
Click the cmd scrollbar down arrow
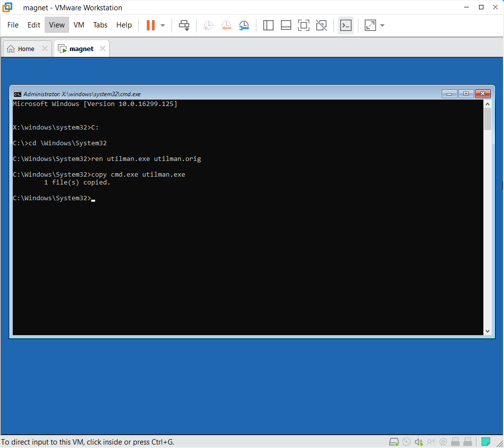[487, 331]
